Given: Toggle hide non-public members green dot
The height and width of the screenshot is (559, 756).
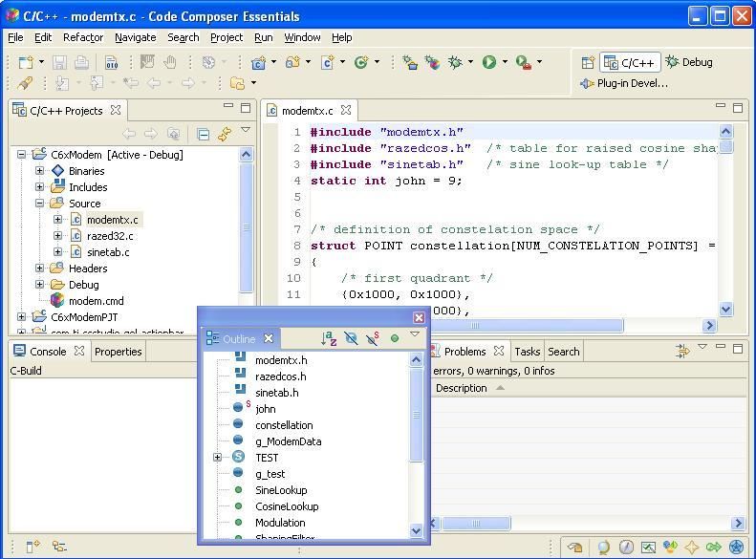Looking at the screenshot, I should [x=395, y=339].
